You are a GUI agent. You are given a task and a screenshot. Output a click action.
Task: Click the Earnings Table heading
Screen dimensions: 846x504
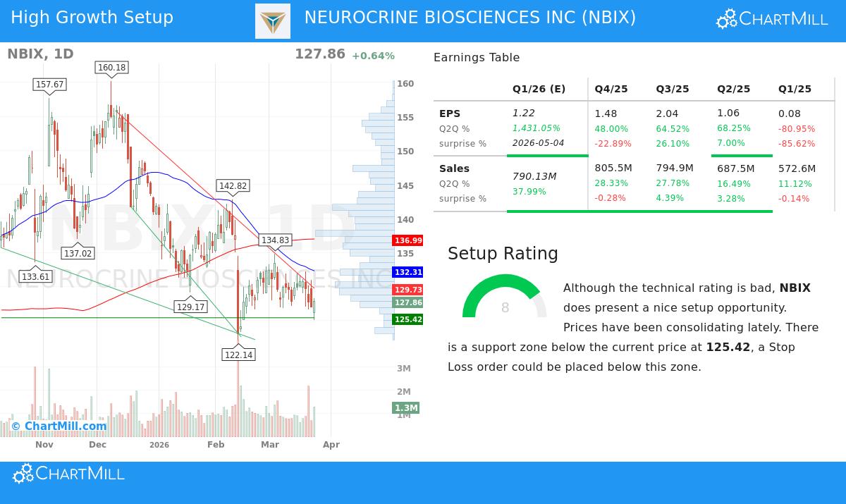point(477,58)
